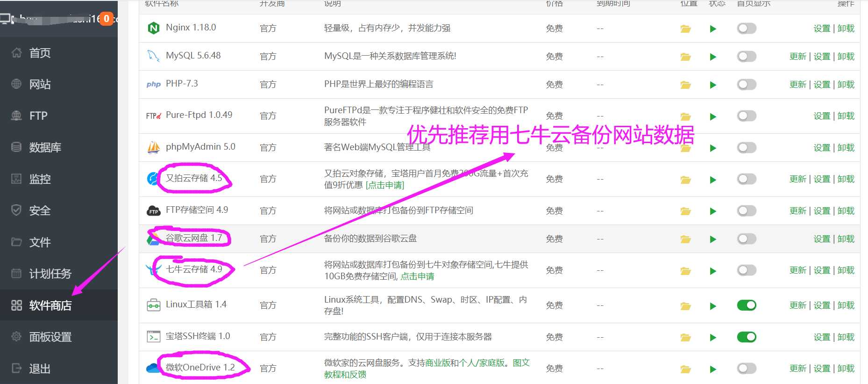Click 更新 for FTP存储空间 4.9
868x384 pixels.
click(798, 211)
